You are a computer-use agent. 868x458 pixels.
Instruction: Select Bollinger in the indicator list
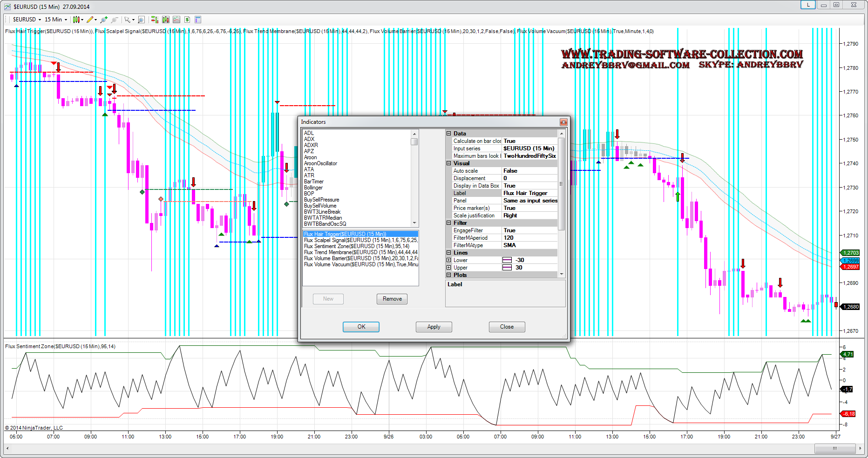pos(313,188)
